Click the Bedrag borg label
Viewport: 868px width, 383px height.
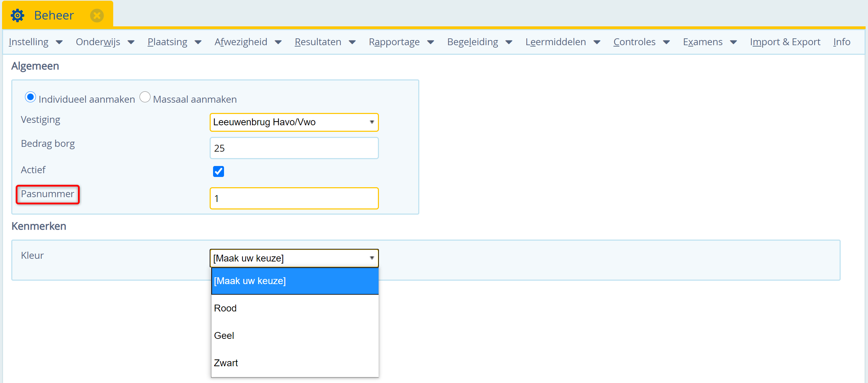coord(48,144)
